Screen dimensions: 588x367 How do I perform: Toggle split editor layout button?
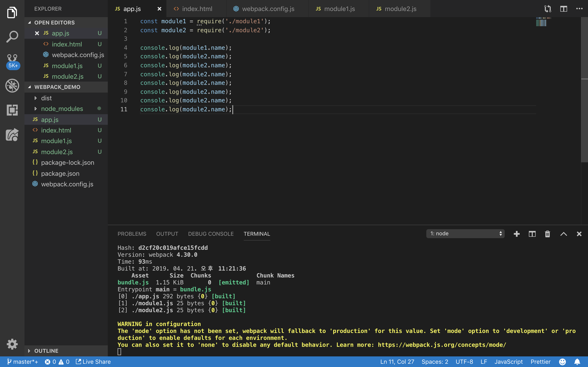tap(563, 9)
